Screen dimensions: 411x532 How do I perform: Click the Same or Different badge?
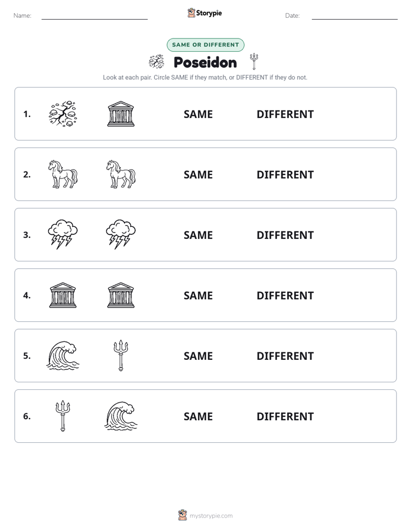pos(205,45)
